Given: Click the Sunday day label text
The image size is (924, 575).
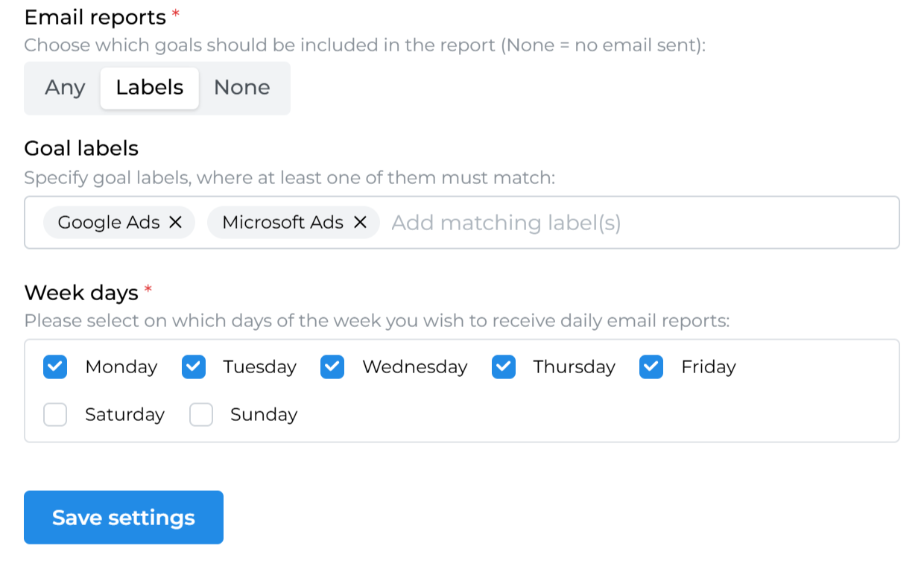Looking at the screenshot, I should point(263,415).
